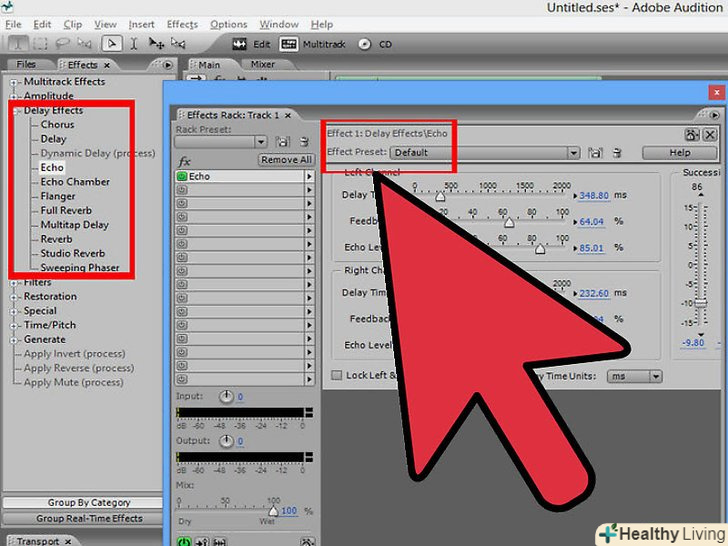728x546 pixels.
Task: Toggle power on the third rack slot
Action: pyautogui.click(x=182, y=203)
